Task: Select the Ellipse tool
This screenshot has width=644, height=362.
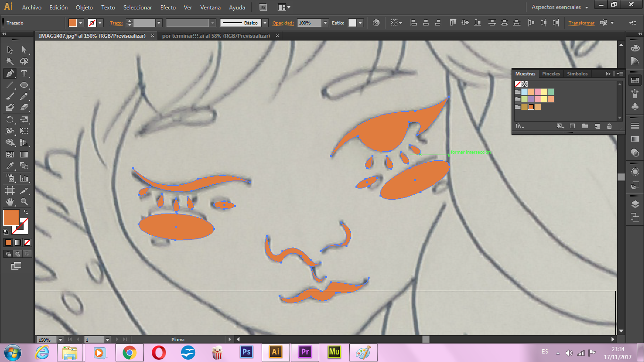Action: coord(24,85)
